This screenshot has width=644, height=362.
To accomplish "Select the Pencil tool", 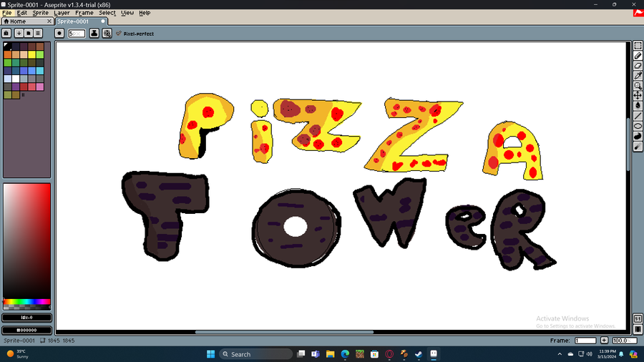I will tap(638, 55).
